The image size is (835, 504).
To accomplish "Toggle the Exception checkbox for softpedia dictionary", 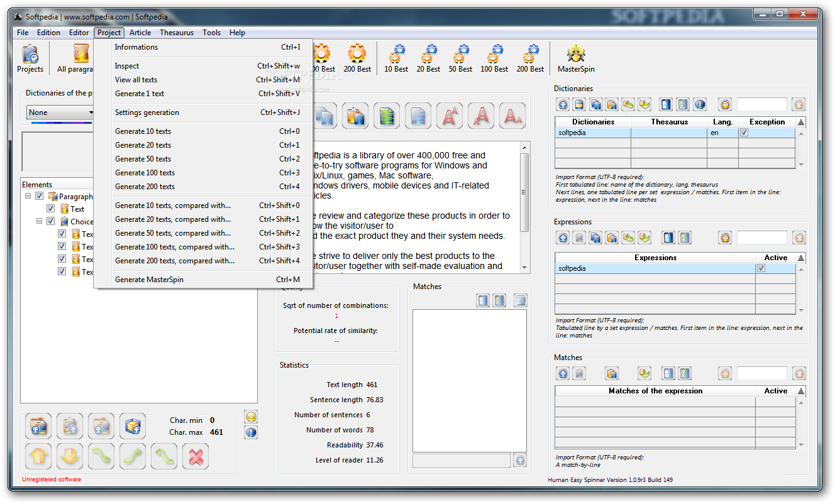I will [x=744, y=133].
